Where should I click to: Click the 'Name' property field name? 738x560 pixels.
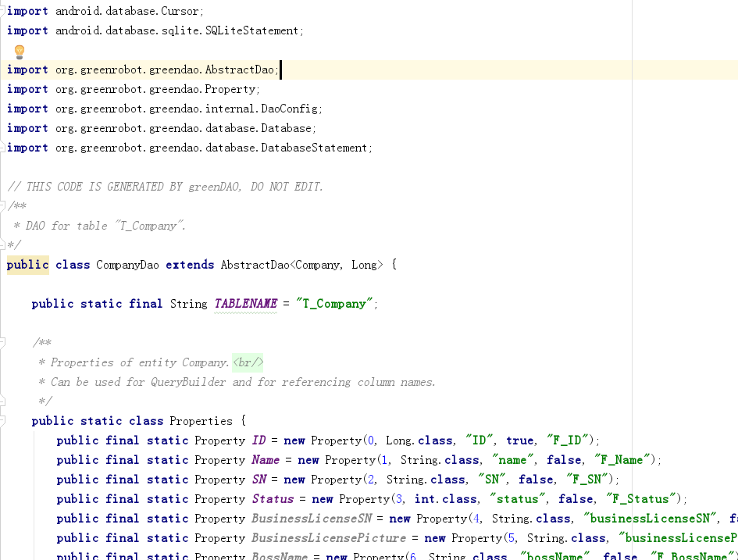click(266, 460)
